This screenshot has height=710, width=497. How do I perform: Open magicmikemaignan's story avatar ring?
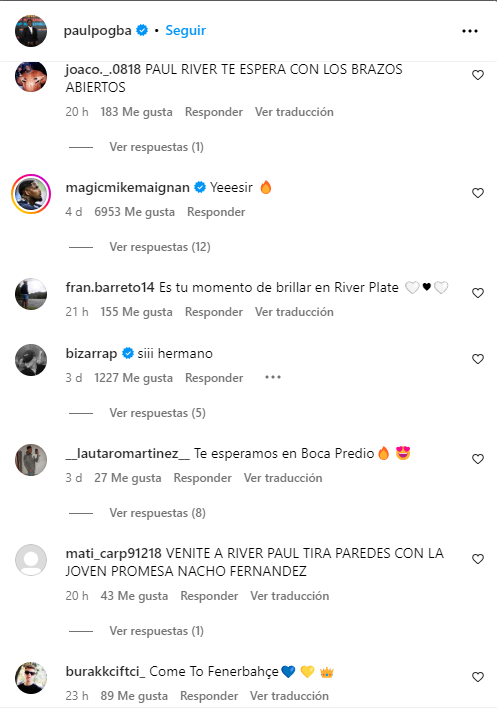tap(31, 194)
